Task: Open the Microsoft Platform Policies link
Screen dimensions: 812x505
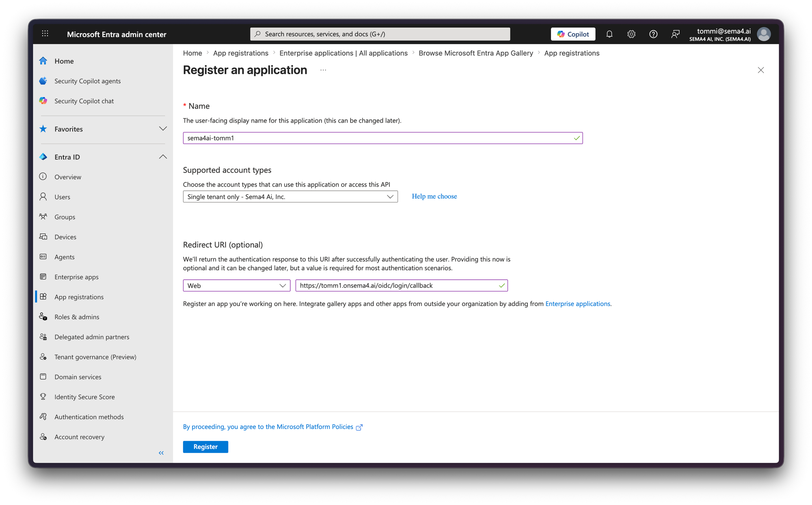Action: point(272,427)
